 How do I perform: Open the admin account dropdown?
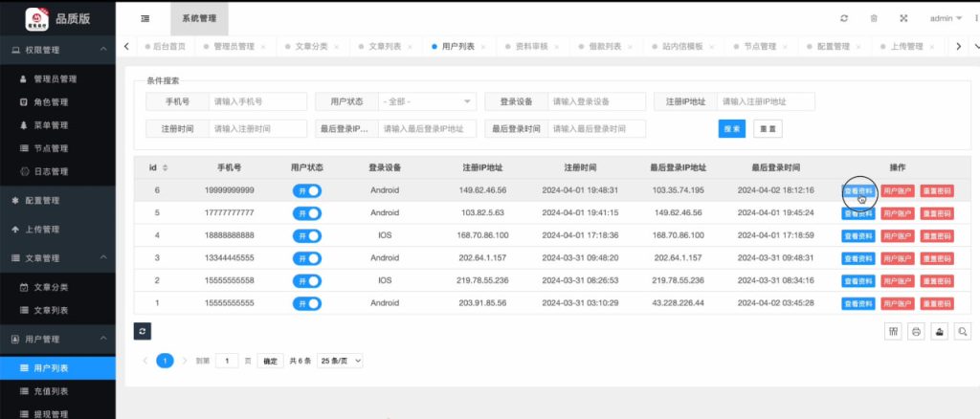click(x=946, y=19)
